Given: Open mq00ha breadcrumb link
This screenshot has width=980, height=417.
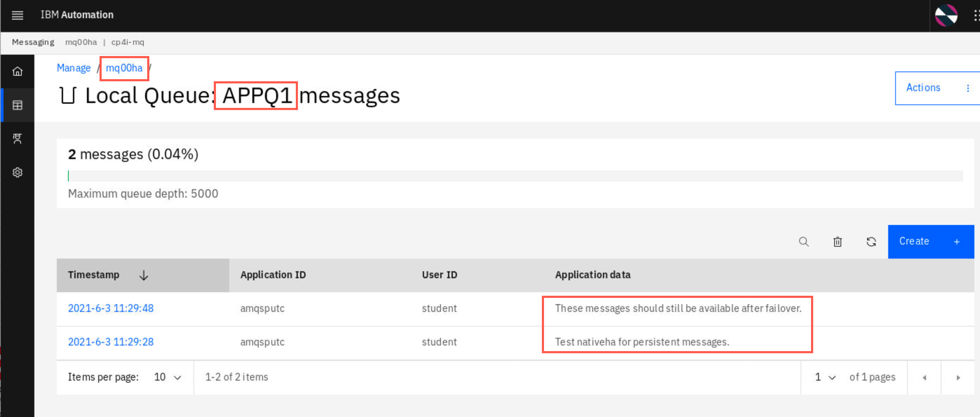Looking at the screenshot, I should pyautogui.click(x=124, y=68).
